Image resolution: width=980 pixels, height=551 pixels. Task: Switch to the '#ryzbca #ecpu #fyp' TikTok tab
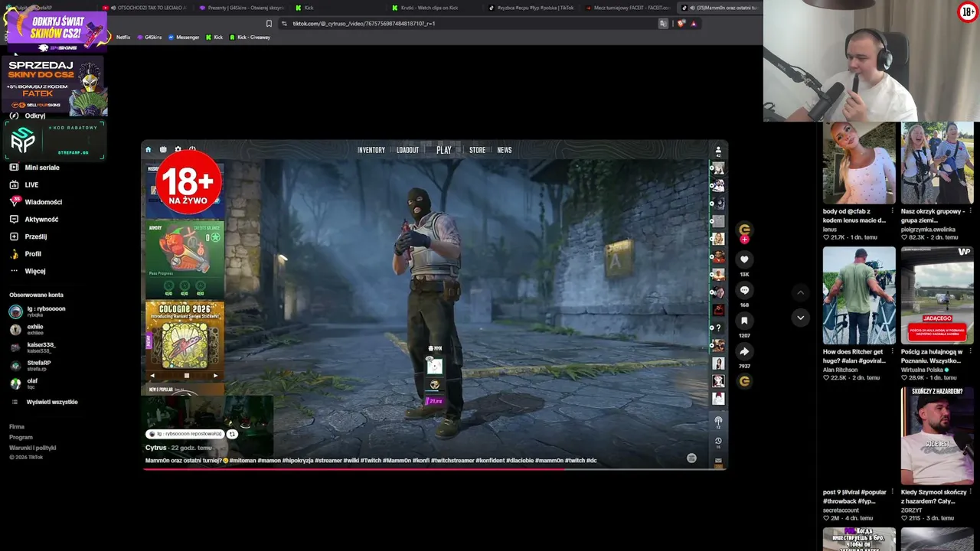[531, 8]
